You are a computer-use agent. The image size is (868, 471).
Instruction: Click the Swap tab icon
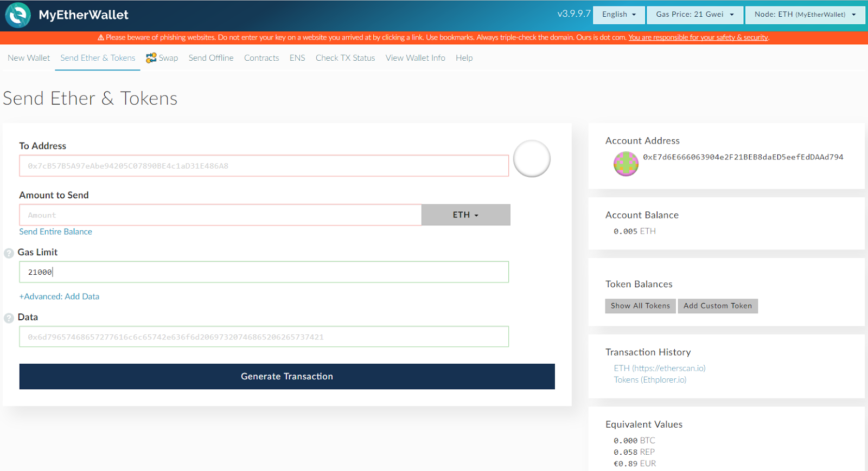(x=151, y=57)
